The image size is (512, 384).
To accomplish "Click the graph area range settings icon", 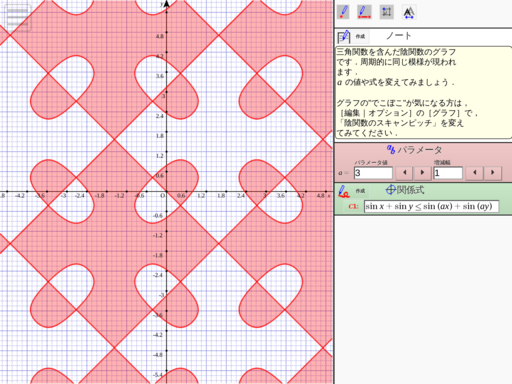I will [x=387, y=12].
